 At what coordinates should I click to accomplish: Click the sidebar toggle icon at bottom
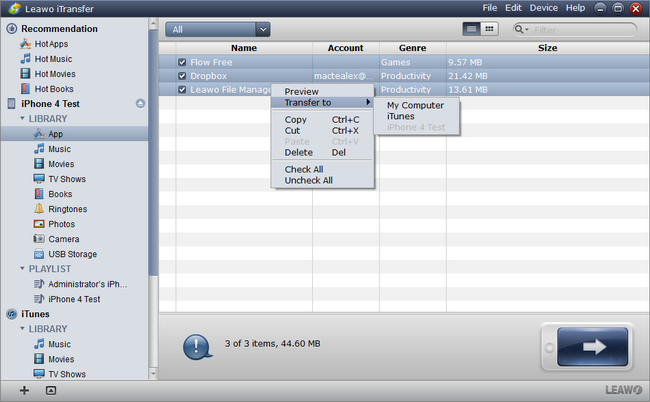(51, 390)
